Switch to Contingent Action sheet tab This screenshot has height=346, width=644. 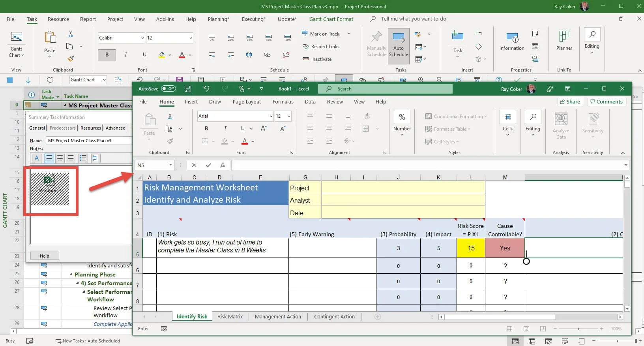tap(334, 317)
